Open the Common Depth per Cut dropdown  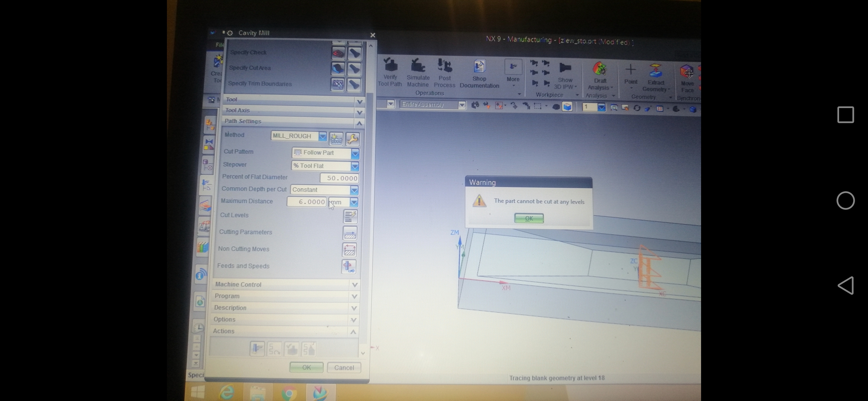pos(354,190)
